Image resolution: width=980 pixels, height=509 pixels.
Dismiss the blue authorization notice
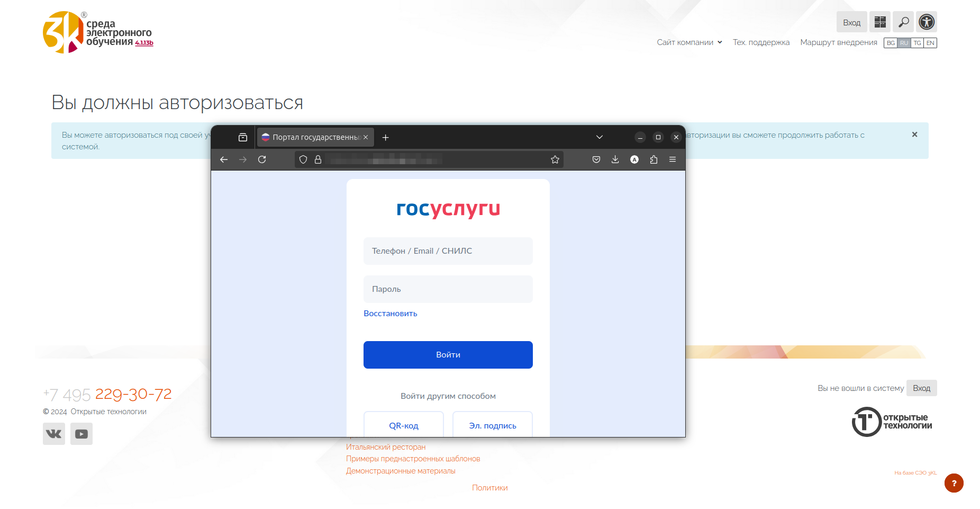(914, 135)
